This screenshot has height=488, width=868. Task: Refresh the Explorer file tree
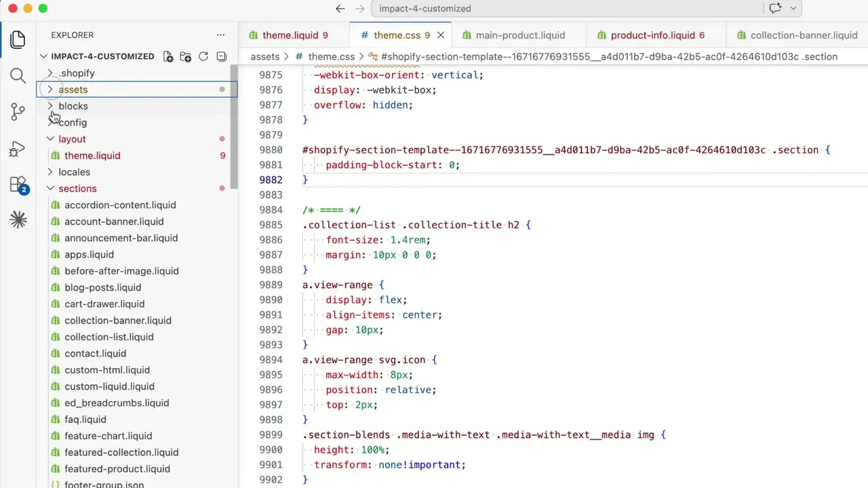tap(203, 56)
